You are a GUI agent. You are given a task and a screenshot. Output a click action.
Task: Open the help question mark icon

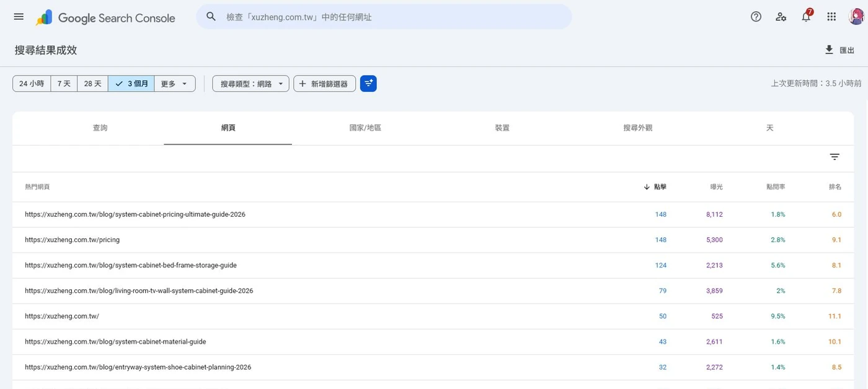(x=756, y=17)
